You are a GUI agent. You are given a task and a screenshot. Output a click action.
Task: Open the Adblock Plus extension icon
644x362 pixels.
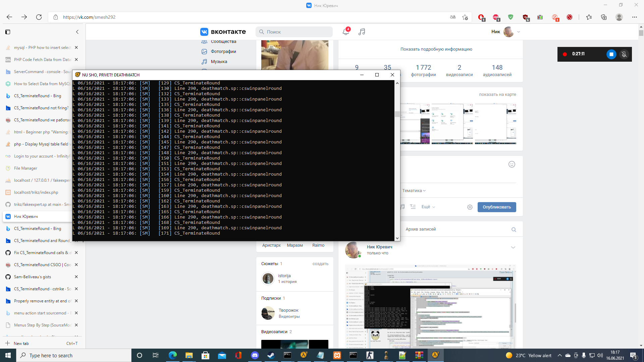tap(496, 17)
